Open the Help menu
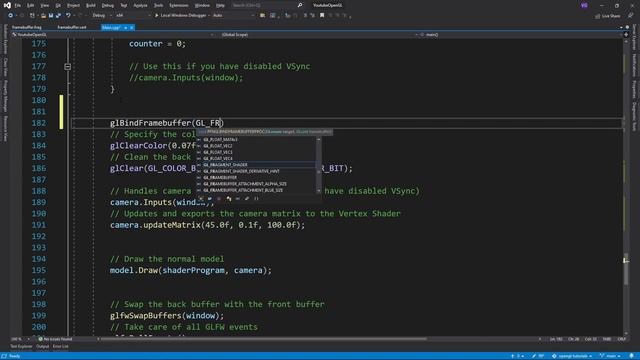This screenshot has height=360, width=640. tap(220, 5)
